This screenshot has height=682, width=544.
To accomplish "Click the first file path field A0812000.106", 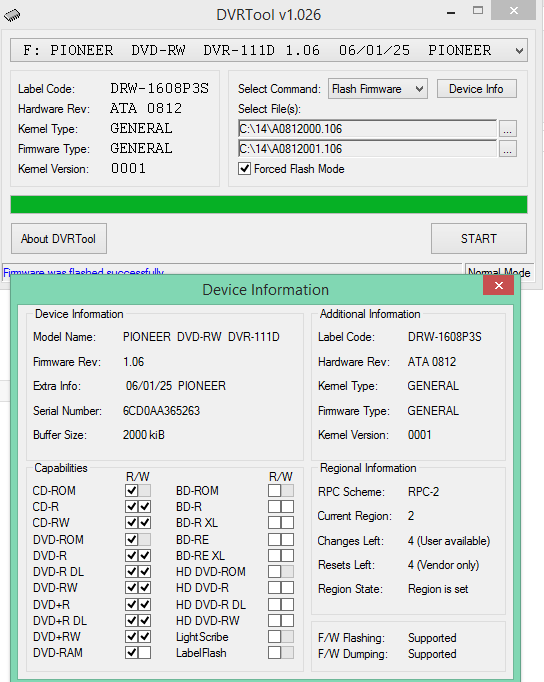I will [367, 129].
